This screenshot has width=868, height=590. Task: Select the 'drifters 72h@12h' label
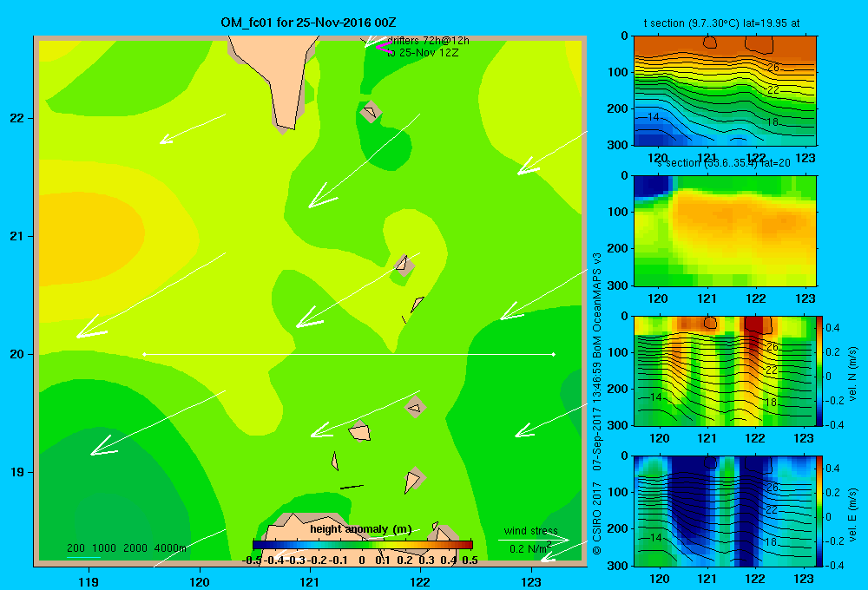(x=428, y=41)
